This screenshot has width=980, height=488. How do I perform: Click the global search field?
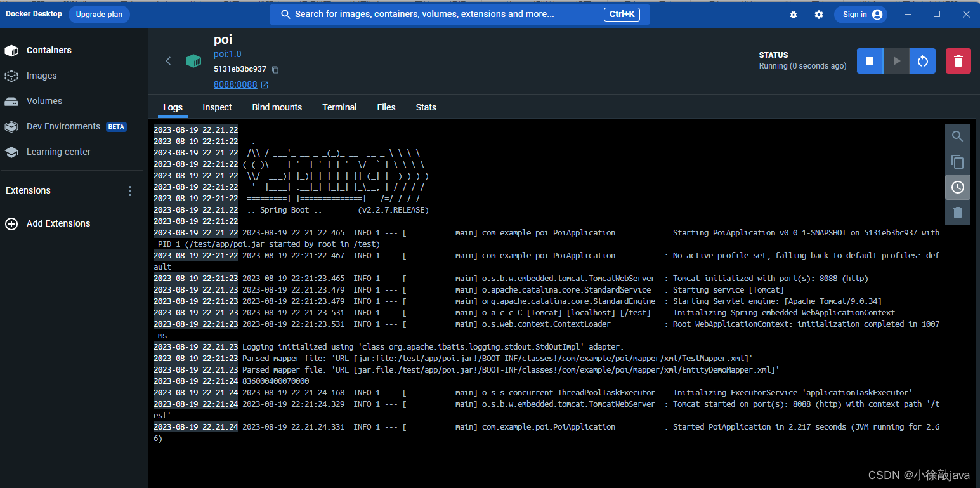point(460,14)
